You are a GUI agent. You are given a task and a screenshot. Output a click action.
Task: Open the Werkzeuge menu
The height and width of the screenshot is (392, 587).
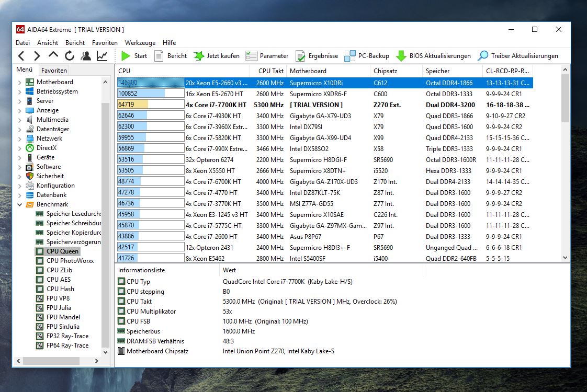point(140,43)
